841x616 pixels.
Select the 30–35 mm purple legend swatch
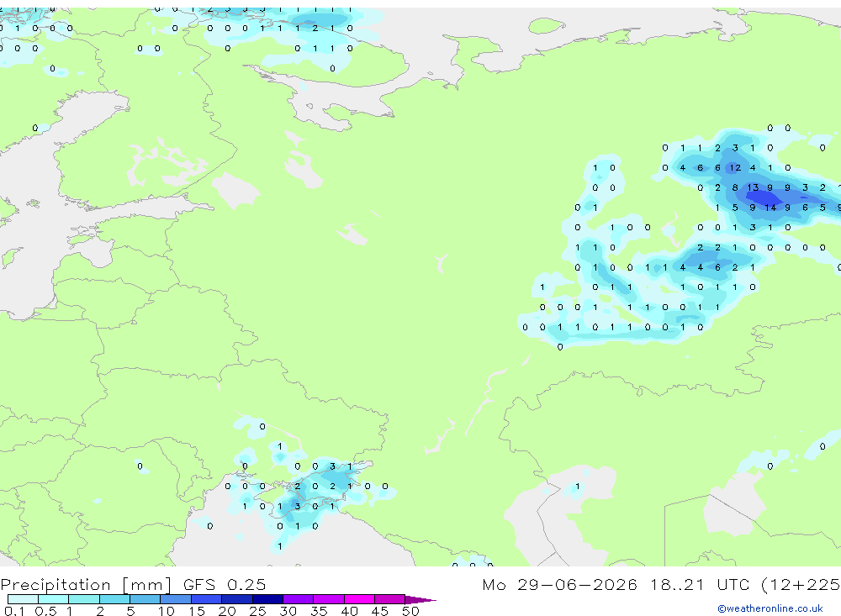[x=298, y=599]
